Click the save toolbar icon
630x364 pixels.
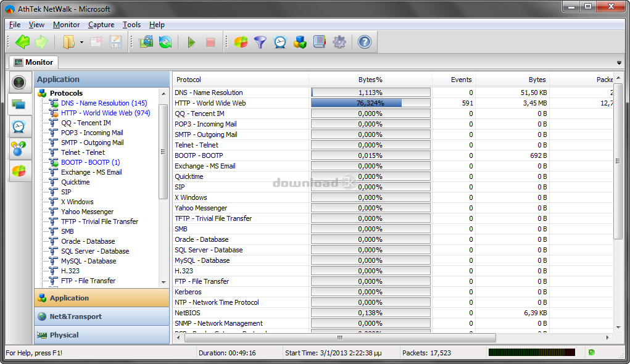[116, 42]
